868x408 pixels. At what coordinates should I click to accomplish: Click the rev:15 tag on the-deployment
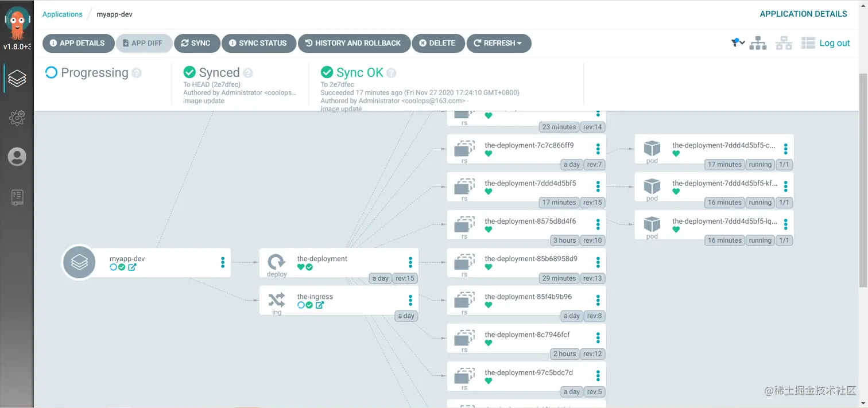(405, 278)
